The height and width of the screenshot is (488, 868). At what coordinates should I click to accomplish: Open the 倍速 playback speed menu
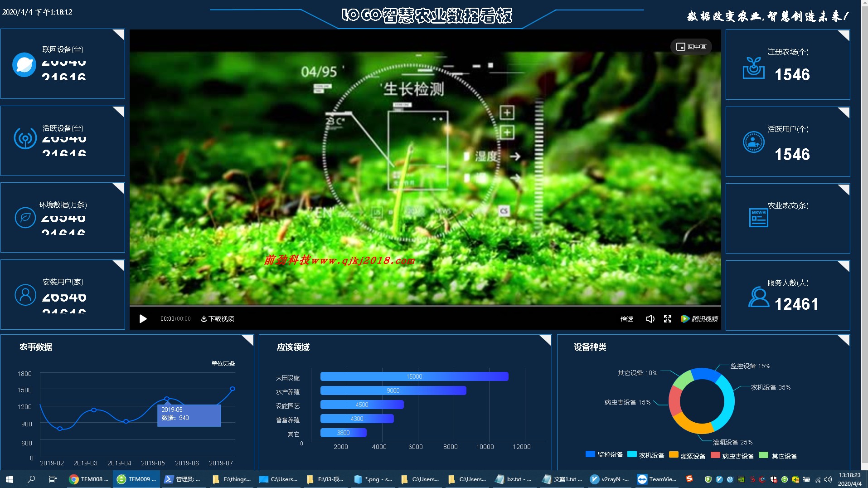point(626,319)
